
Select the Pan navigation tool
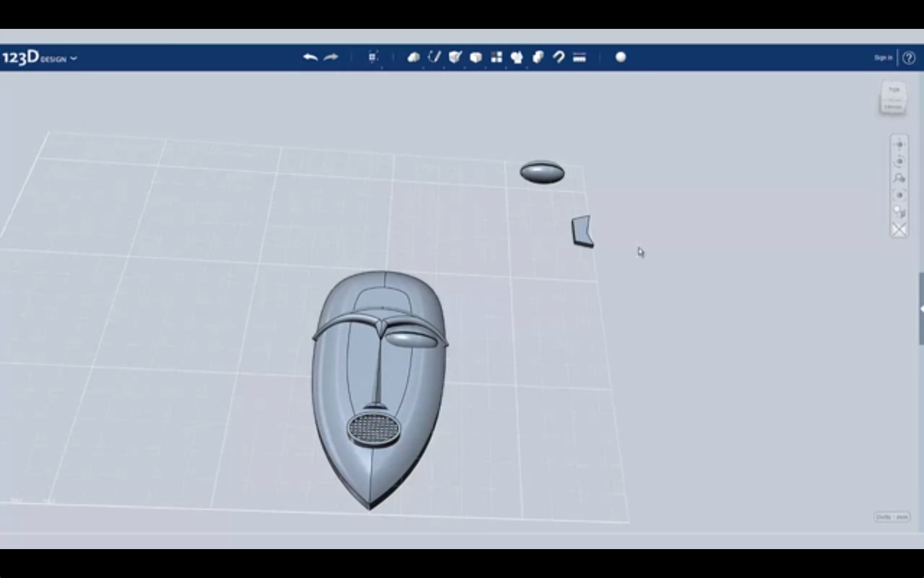coord(899,144)
